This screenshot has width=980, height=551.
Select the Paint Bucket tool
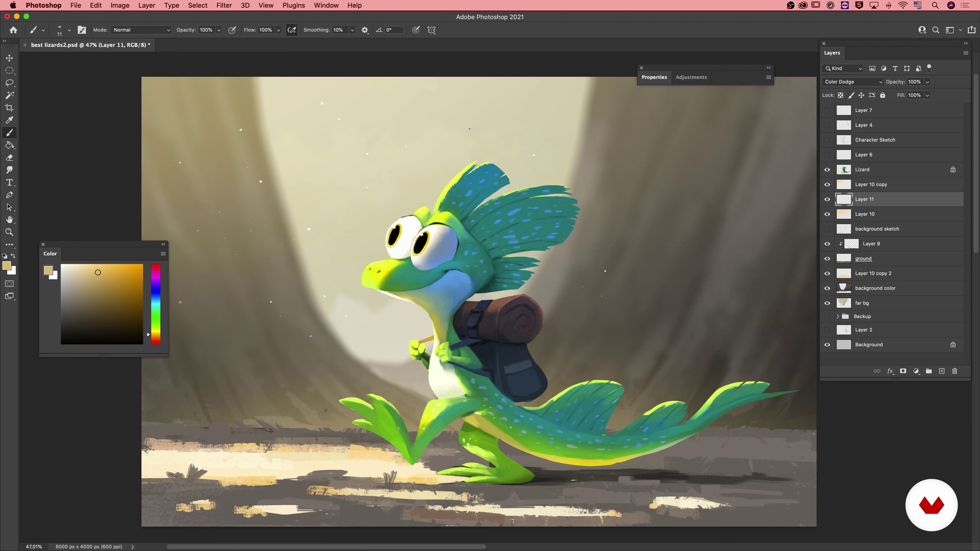(x=9, y=145)
